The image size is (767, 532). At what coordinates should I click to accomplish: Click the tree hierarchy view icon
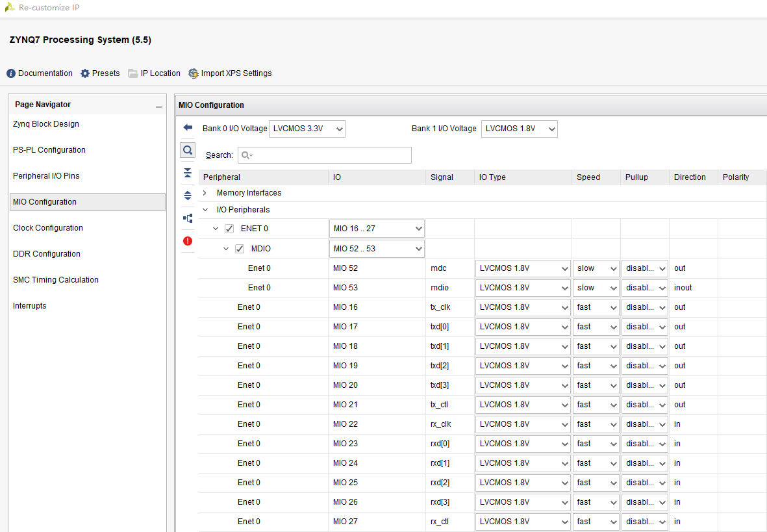tap(188, 218)
